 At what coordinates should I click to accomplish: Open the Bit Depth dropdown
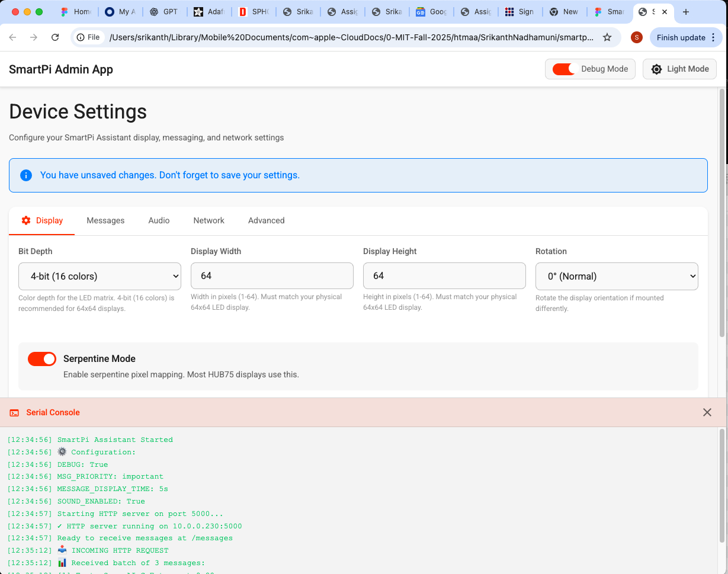click(x=100, y=276)
